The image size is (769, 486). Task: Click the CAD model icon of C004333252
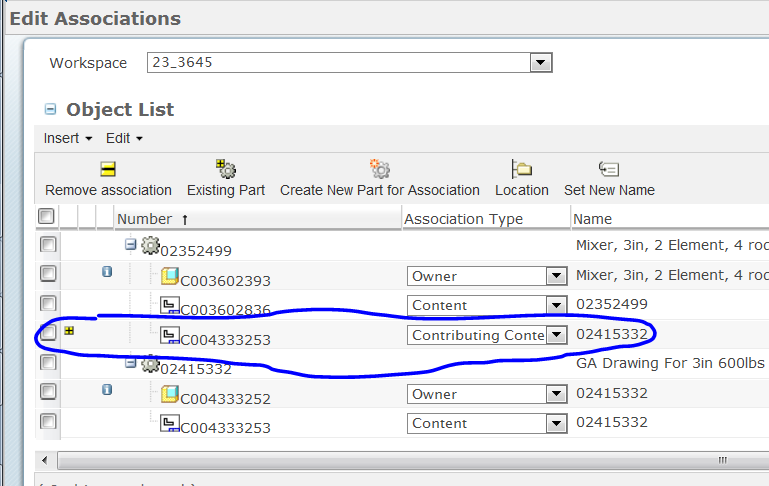pos(170,394)
